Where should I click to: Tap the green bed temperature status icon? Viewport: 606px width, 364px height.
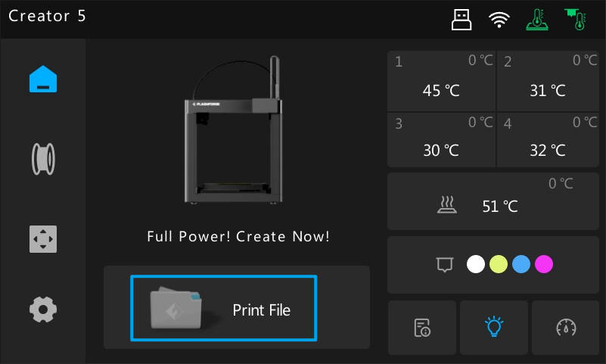coord(537,20)
